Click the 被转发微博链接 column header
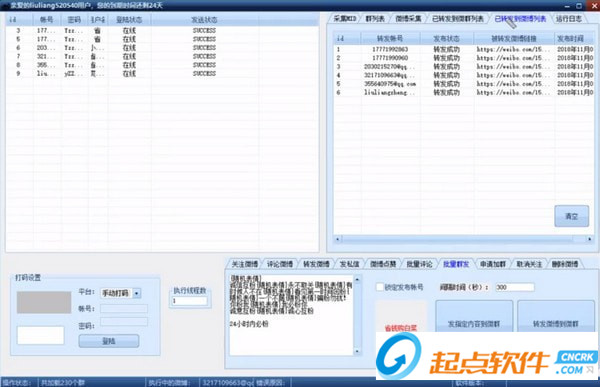The height and width of the screenshot is (387, 600). pyautogui.click(x=514, y=38)
